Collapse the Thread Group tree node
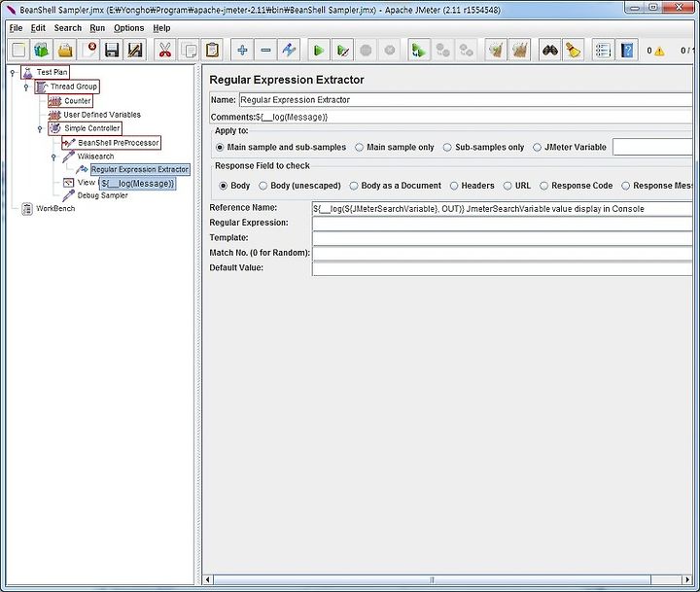Viewport: 700px width, 592px height. click(x=26, y=87)
